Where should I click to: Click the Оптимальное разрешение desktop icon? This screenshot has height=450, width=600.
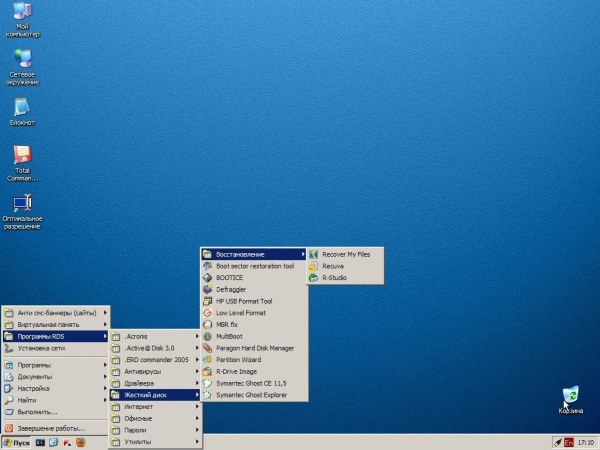pyautogui.click(x=22, y=203)
